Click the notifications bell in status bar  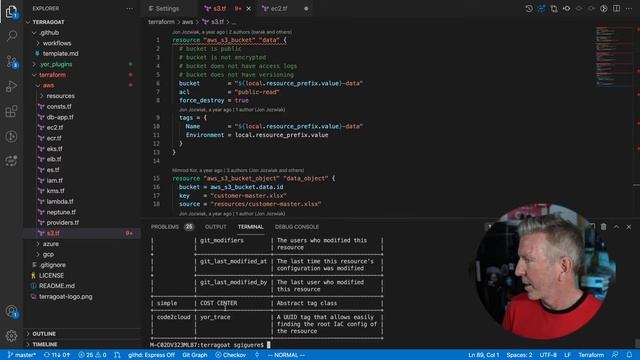coord(629,355)
